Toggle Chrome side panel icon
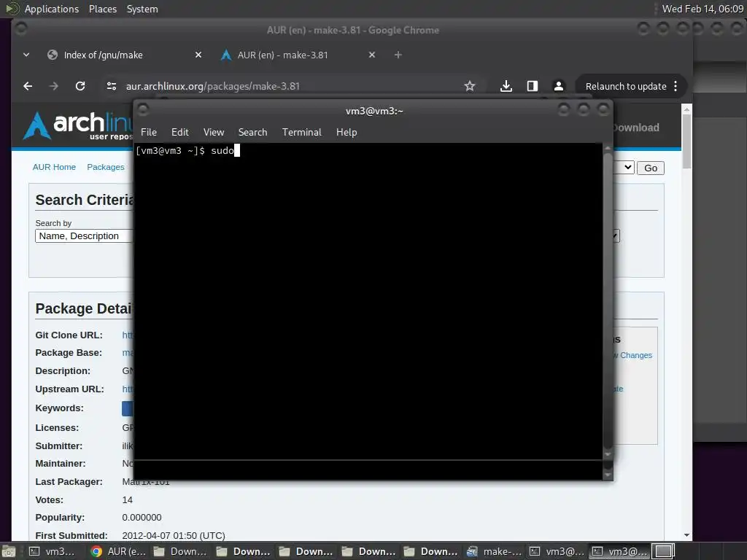This screenshot has height=560, width=747. pyautogui.click(x=532, y=86)
